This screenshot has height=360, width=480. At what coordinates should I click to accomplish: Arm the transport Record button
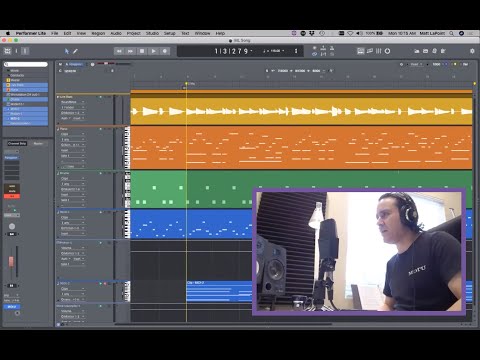tap(165, 51)
